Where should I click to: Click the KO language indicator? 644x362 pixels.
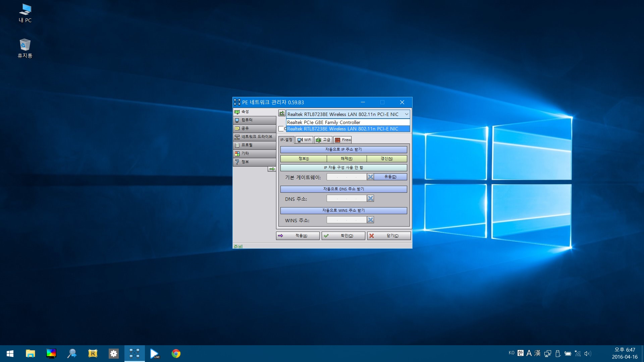512,353
